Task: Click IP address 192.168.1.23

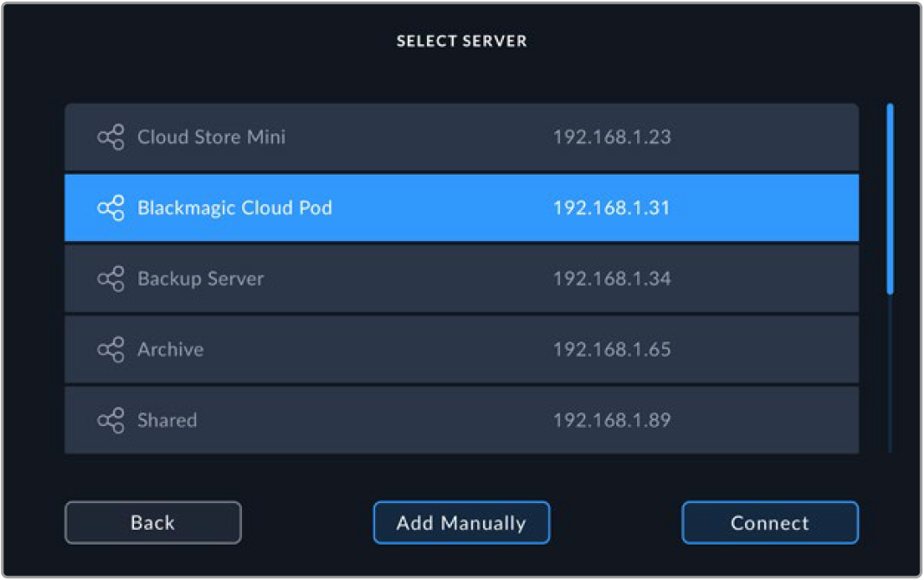Action: click(x=612, y=137)
